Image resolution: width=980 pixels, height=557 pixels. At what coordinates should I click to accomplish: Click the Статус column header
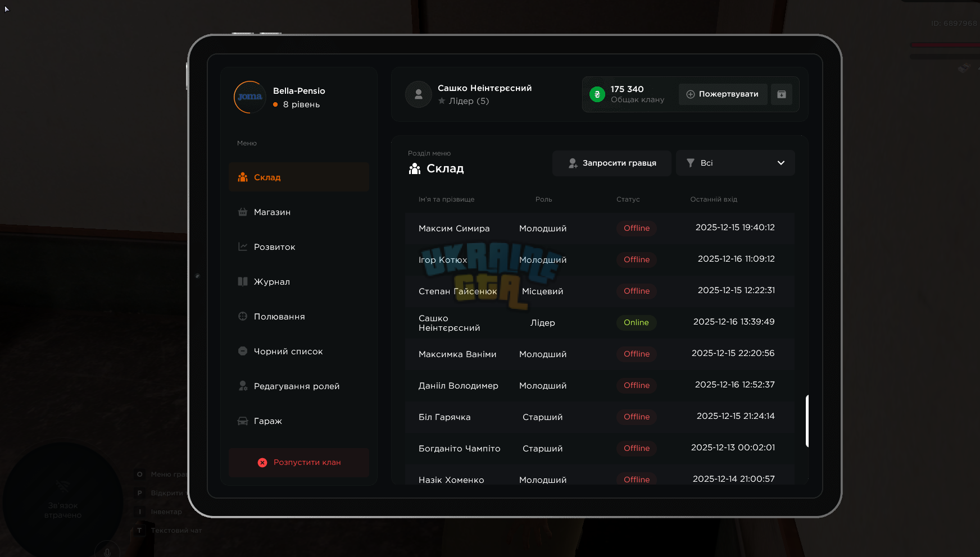pyautogui.click(x=628, y=199)
